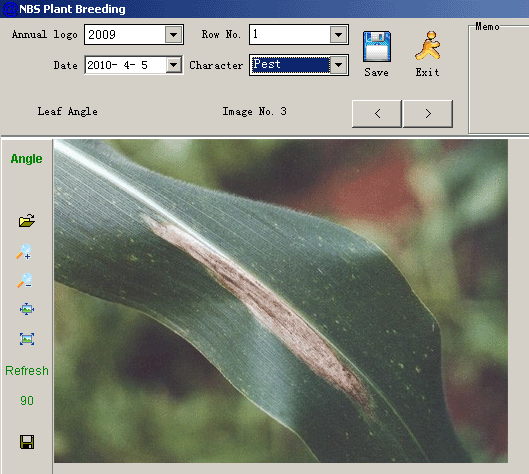Click the Refresh label in sidebar
This screenshot has width=529, height=474.
(27, 371)
